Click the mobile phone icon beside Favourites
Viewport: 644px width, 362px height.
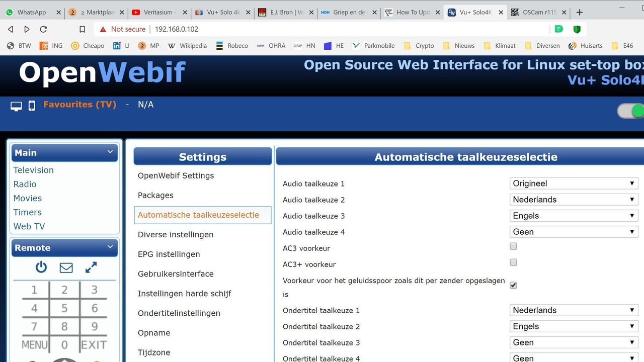click(31, 106)
